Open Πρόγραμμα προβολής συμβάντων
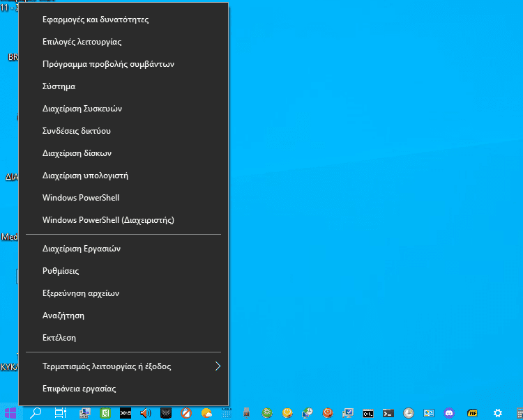 click(108, 64)
